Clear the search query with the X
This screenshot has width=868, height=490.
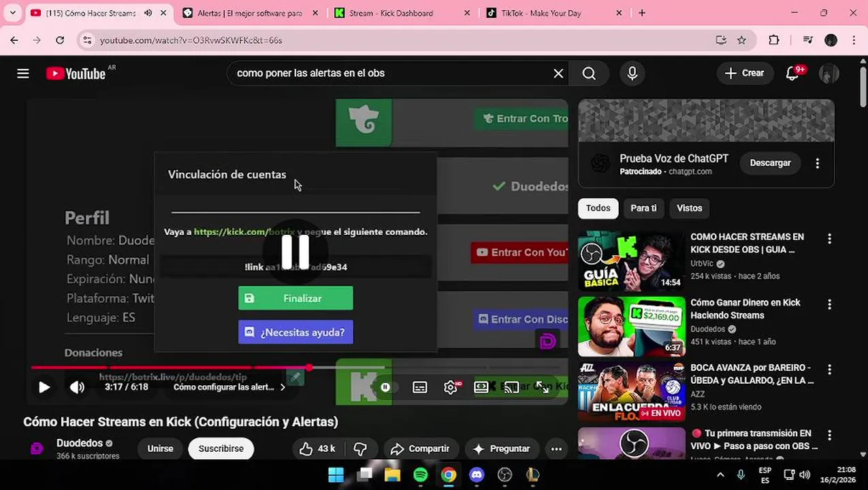point(558,73)
